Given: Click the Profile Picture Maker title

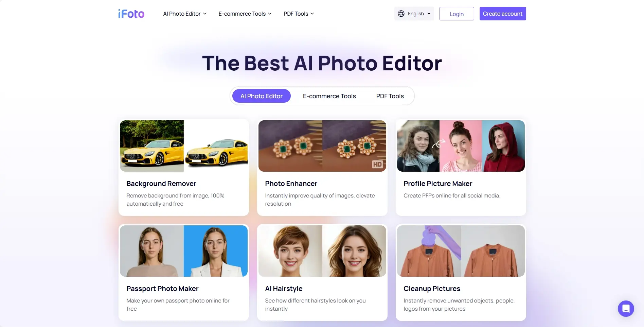Looking at the screenshot, I should [438, 184].
